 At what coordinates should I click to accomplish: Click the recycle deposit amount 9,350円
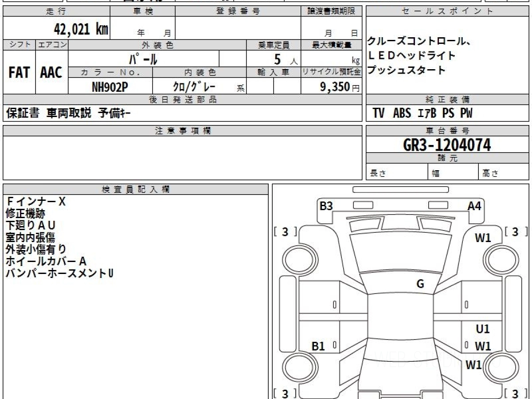[x=340, y=86]
